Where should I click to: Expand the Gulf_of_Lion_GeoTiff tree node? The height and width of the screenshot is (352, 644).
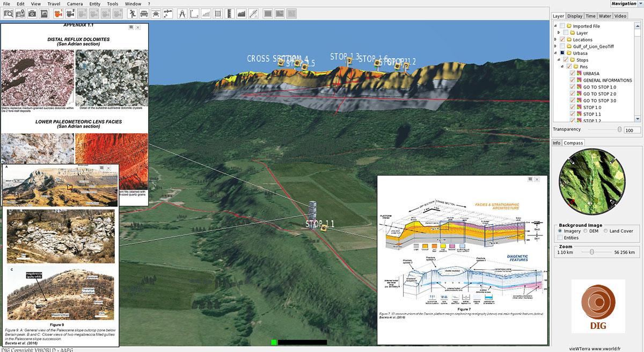point(555,47)
